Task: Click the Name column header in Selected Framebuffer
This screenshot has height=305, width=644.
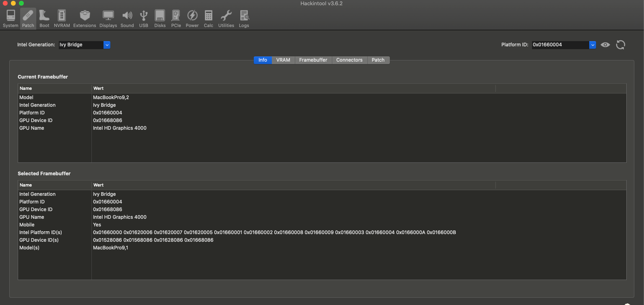Action: (55, 185)
